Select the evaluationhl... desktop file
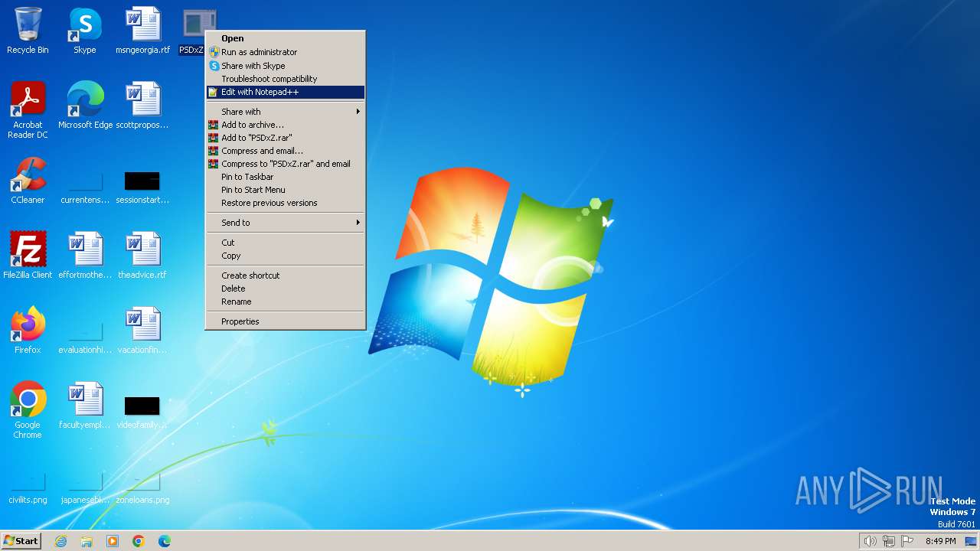The height and width of the screenshot is (551, 980). [x=85, y=337]
